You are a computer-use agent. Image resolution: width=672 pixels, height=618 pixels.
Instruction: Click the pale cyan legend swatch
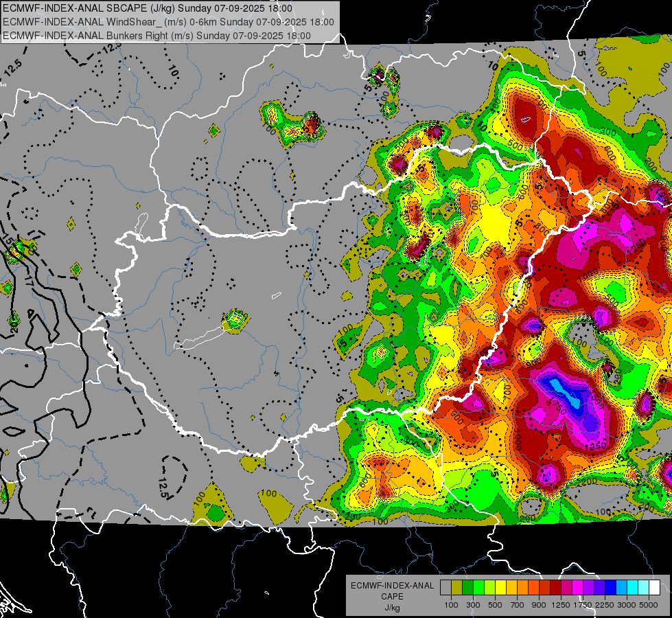tap(644, 588)
